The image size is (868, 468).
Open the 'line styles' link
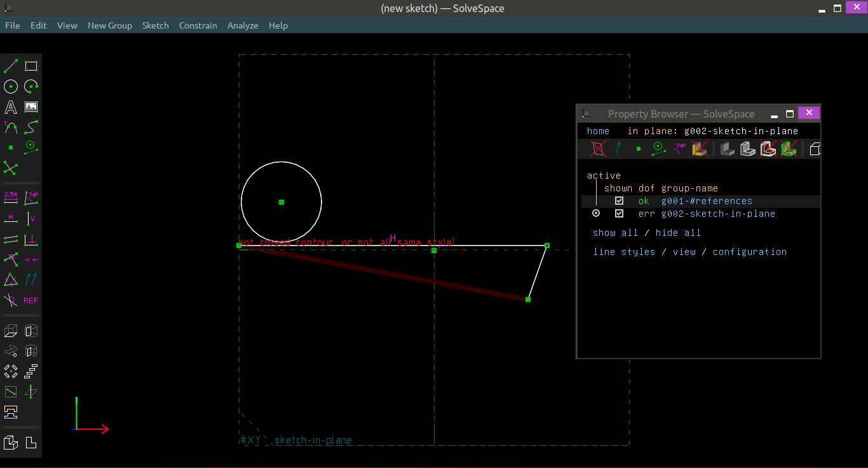[623, 252]
